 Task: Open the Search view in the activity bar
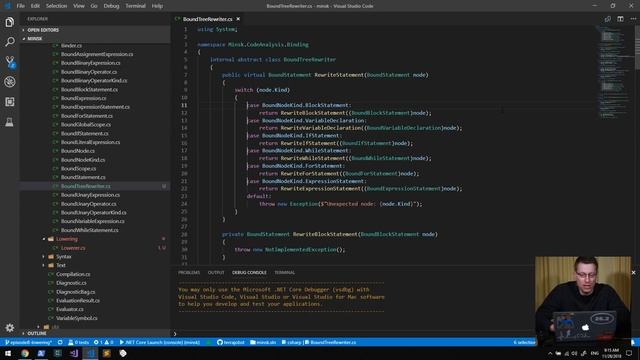(x=9, y=42)
